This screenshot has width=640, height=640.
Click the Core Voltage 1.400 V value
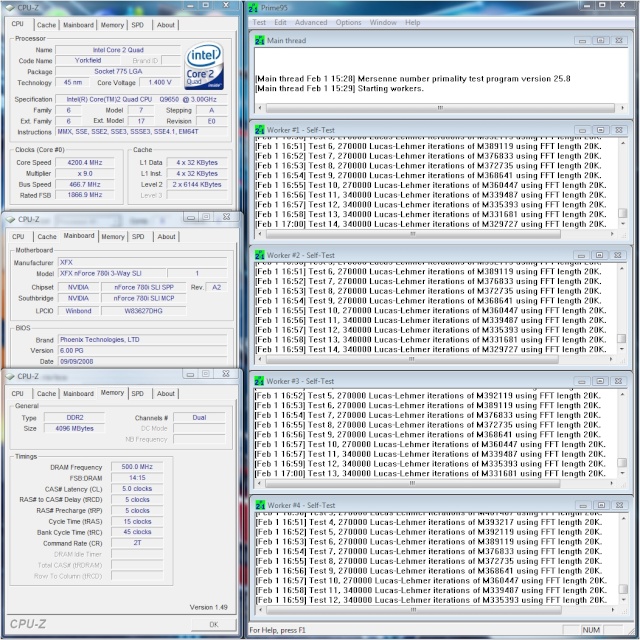coord(160,82)
